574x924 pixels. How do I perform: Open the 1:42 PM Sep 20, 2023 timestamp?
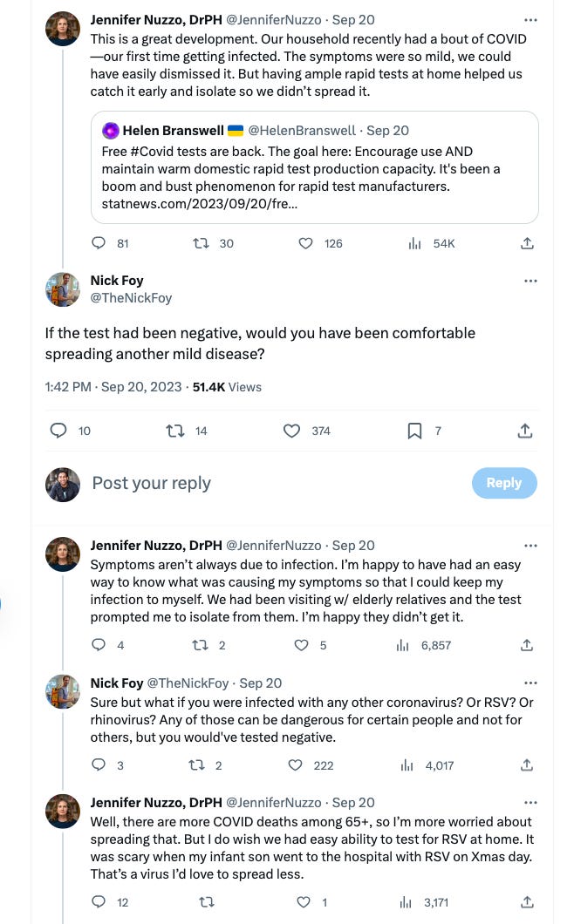click(x=113, y=387)
